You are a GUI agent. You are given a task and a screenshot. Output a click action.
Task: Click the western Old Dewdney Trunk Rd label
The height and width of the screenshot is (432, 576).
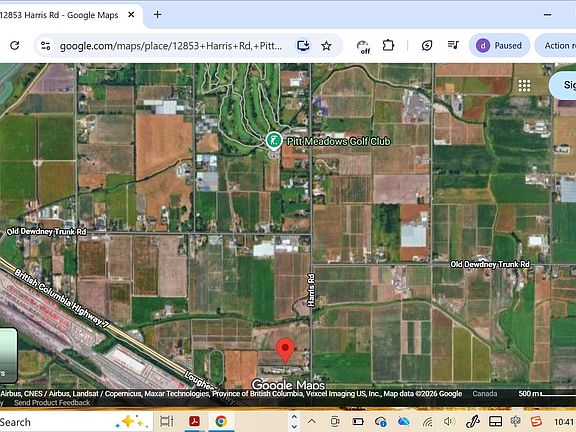[46, 231]
